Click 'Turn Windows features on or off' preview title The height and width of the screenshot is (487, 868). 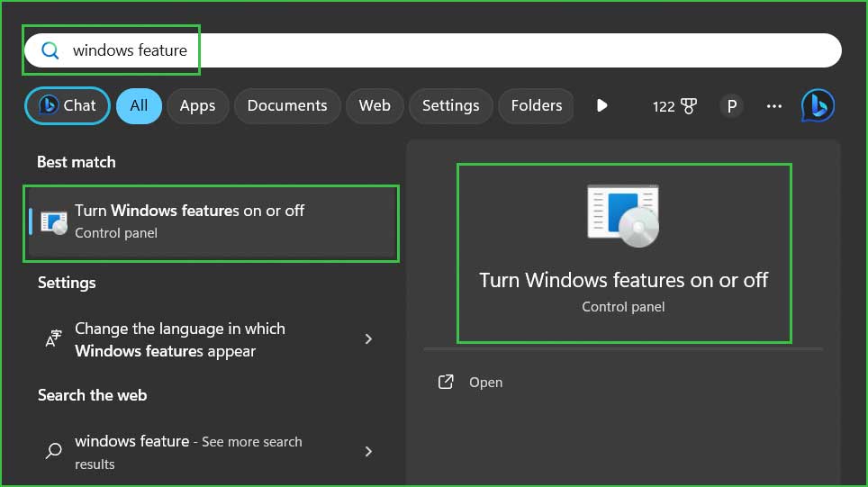(x=623, y=280)
